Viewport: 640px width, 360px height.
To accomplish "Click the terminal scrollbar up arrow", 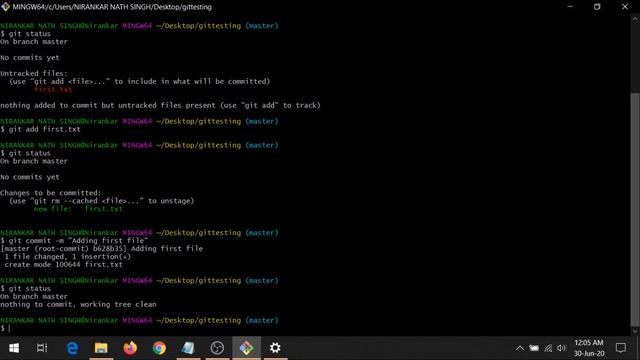I will [635, 18].
